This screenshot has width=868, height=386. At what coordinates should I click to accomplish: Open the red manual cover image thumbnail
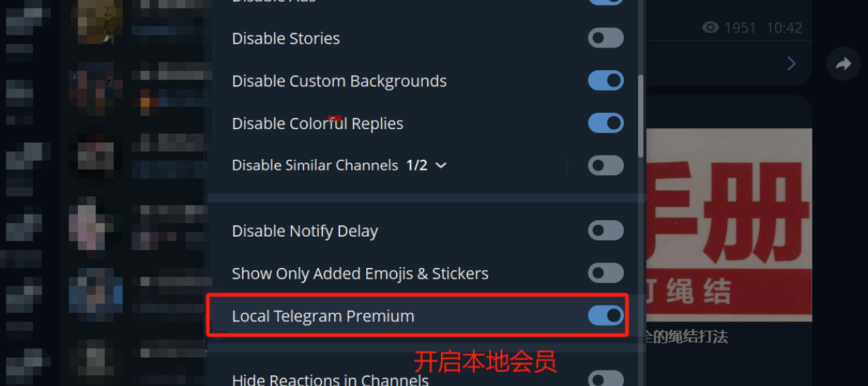tap(729, 225)
